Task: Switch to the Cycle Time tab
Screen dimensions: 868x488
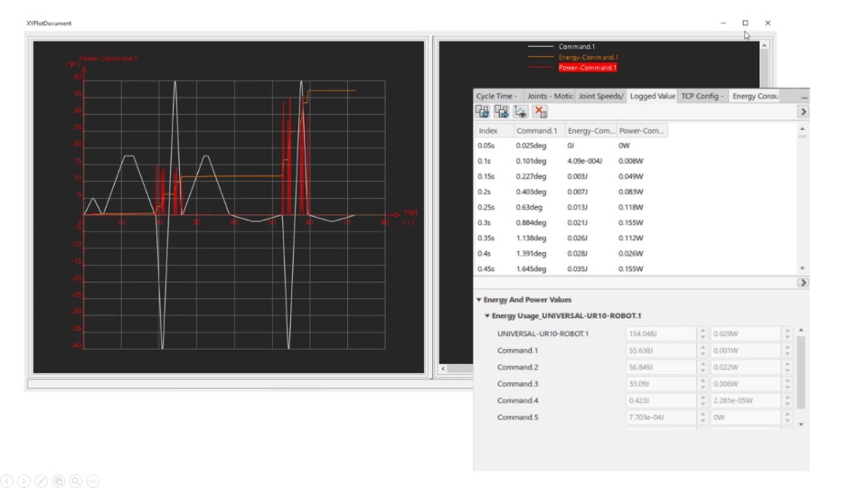Action: click(x=496, y=97)
